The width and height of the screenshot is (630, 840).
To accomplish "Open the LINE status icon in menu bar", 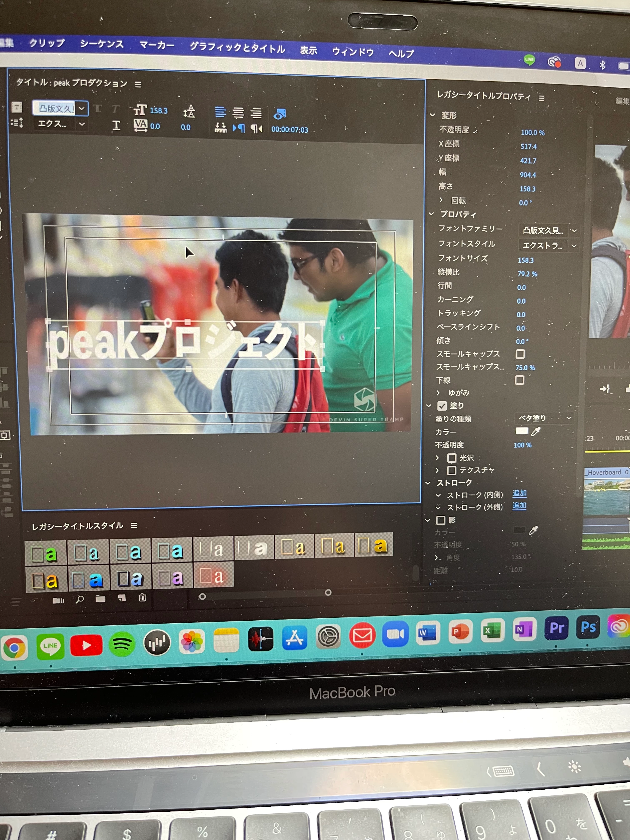I will coord(529,60).
